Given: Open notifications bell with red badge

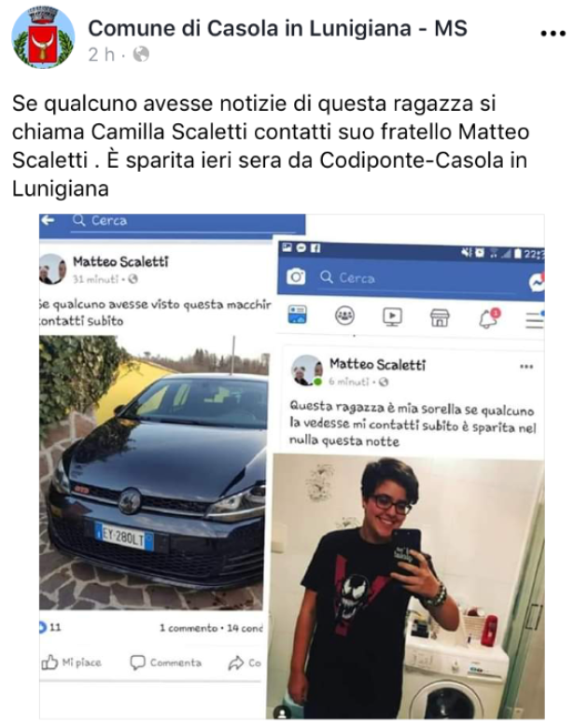Looking at the screenshot, I should pyautogui.click(x=489, y=319).
